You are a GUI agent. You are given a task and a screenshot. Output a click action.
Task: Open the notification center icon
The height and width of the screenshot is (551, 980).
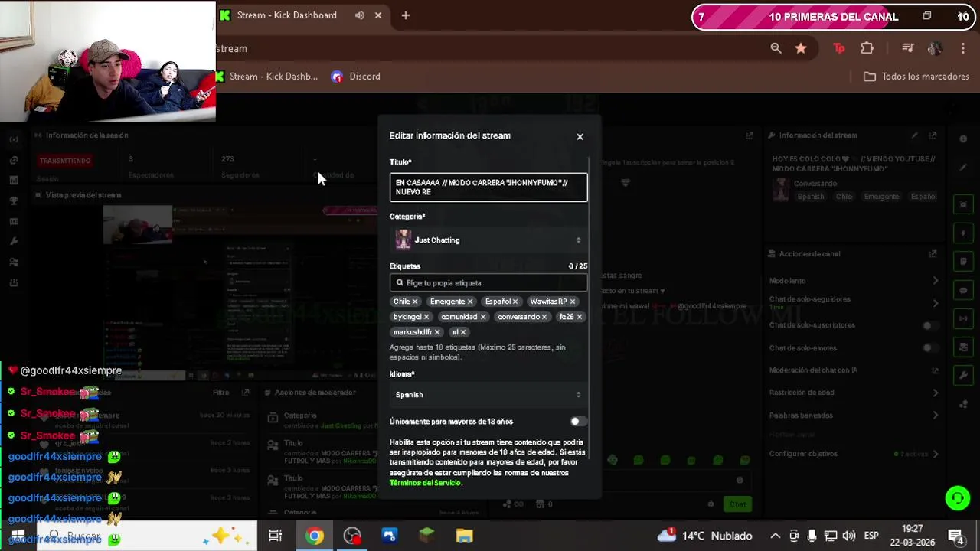coord(955,536)
